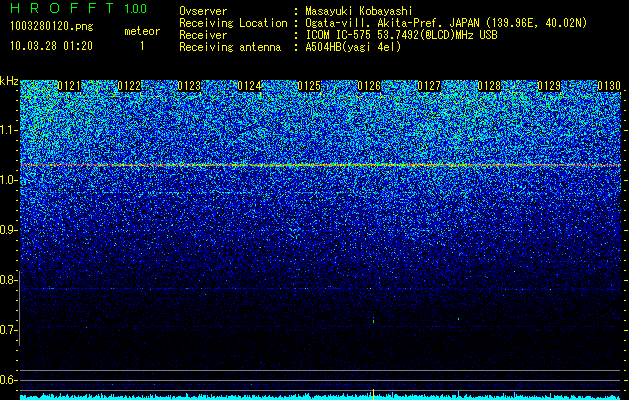Image resolution: width=629 pixels, height=400 pixels.
Task: Click the 0.8 frequency axis label
Action: 8,280
